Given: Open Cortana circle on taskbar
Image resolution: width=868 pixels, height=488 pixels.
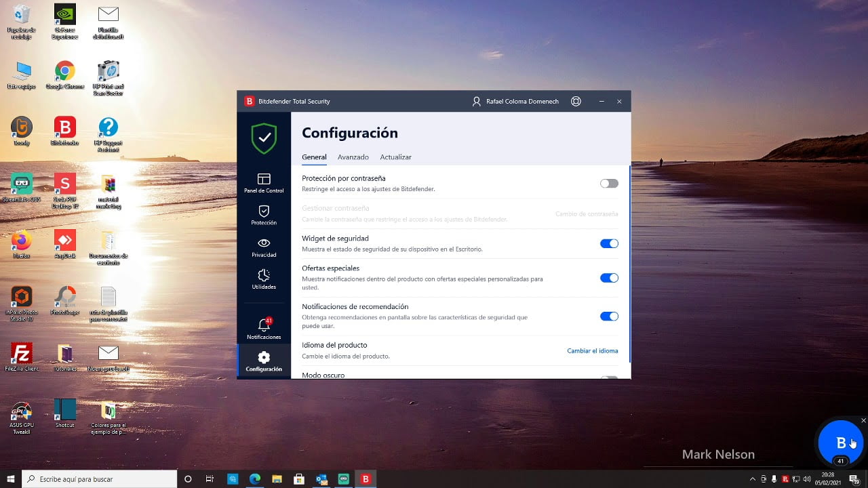Looking at the screenshot, I should 188,479.
